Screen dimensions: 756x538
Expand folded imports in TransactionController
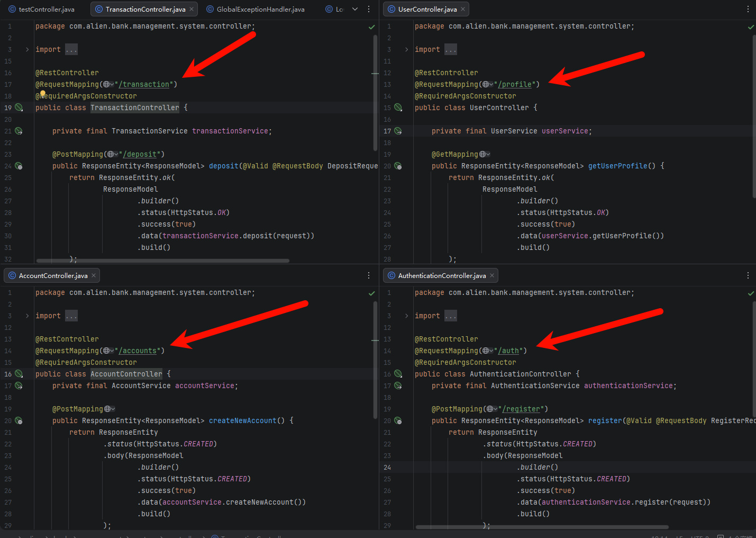(27, 49)
